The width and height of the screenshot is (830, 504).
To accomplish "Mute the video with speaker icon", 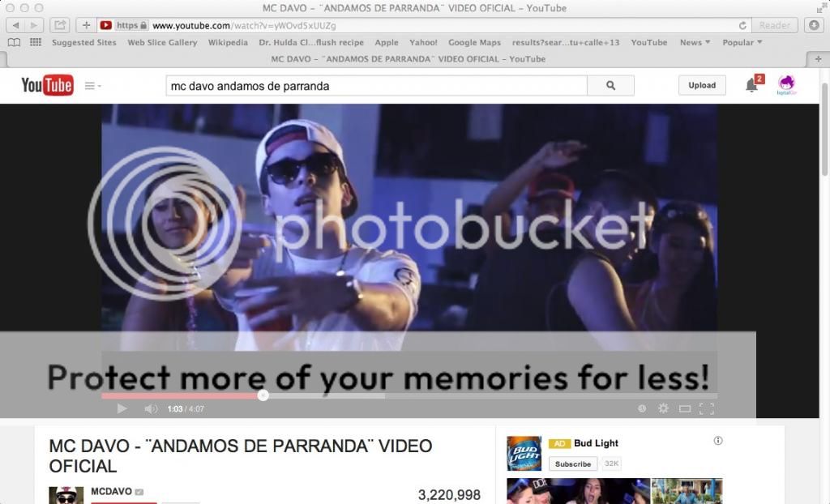I will (x=150, y=408).
